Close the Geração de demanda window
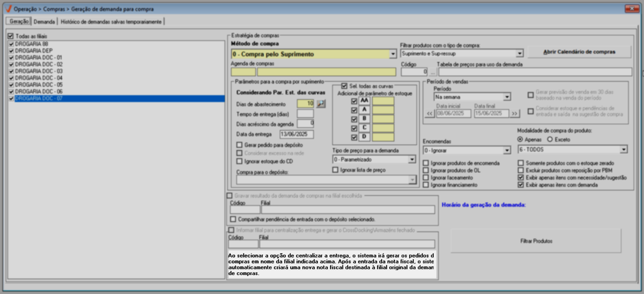 coord(632,9)
